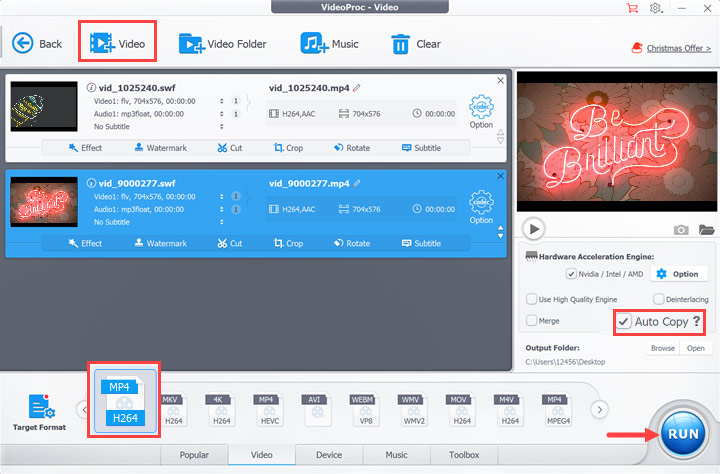This screenshot has height=474, width=720.
Task: Open info for vid_9000277.swf
Action: (91, 183)
